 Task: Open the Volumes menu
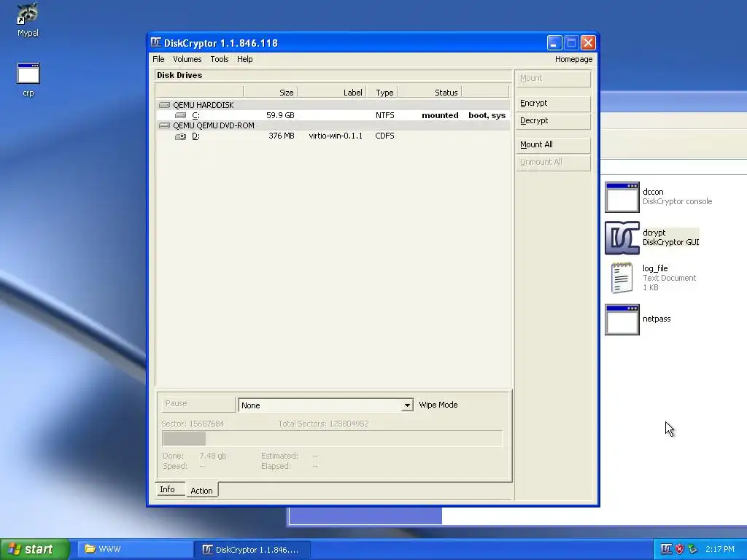187,59
